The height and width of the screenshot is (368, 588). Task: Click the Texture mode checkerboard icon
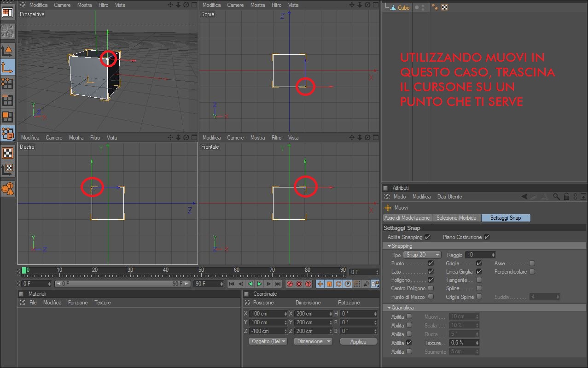[x=7, y=153]
